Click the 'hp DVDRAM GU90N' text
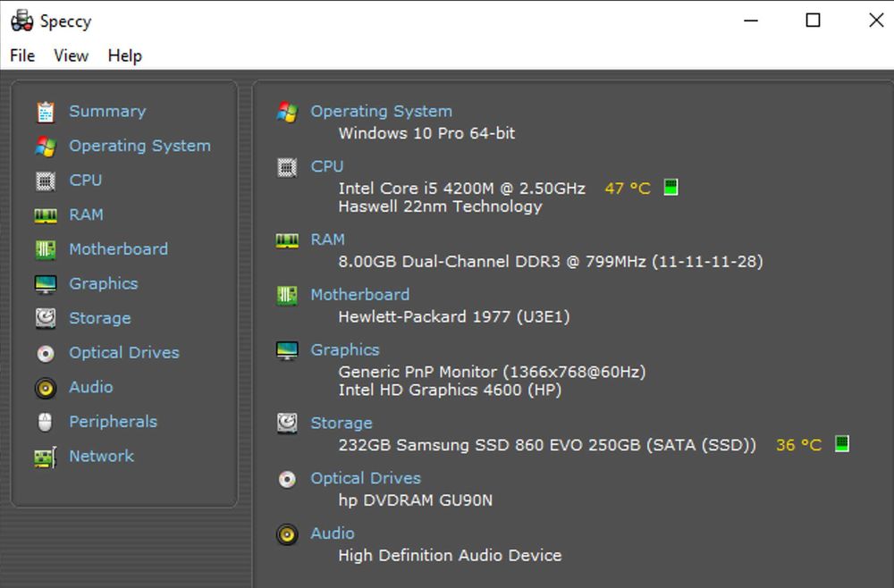Image resolution: width=894 pixels, height=588 pixels. point(416,500)
